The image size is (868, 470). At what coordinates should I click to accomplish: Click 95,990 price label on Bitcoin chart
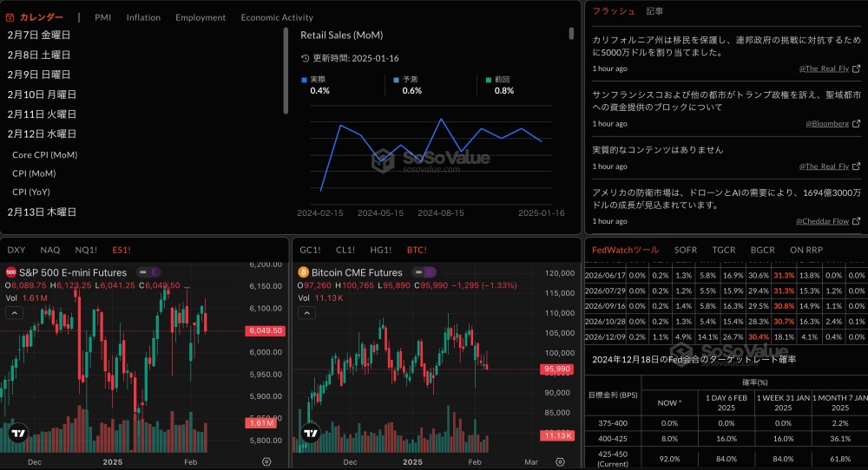click(x=557, y=369)
